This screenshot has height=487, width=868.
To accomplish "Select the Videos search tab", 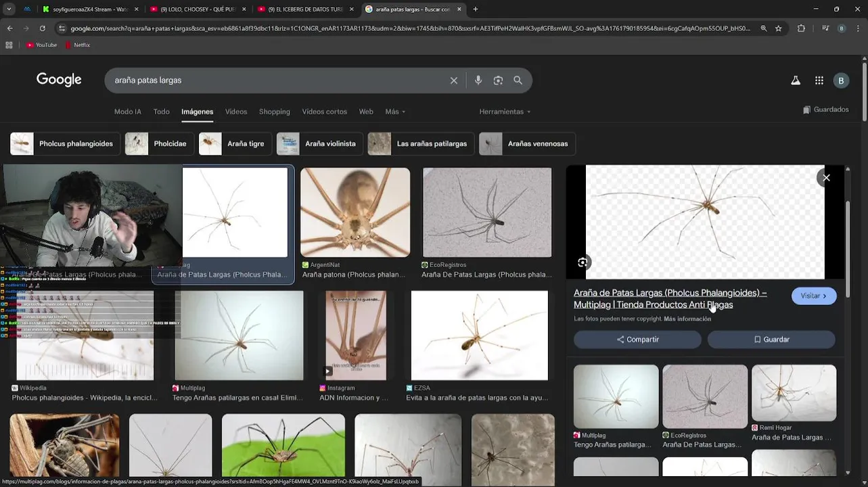I will pos(236,112).
